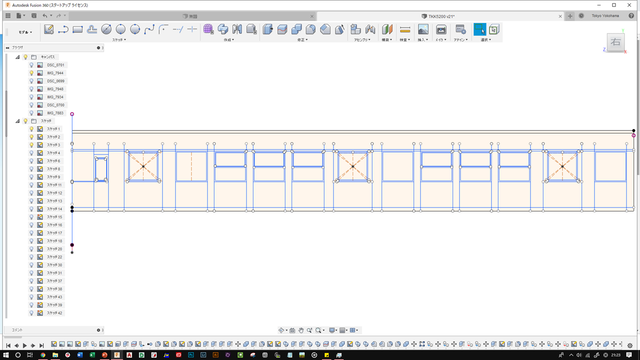Select スケッチ22 in the browser
This screenshot has height=360, width=640.
[x=54, y=257]
